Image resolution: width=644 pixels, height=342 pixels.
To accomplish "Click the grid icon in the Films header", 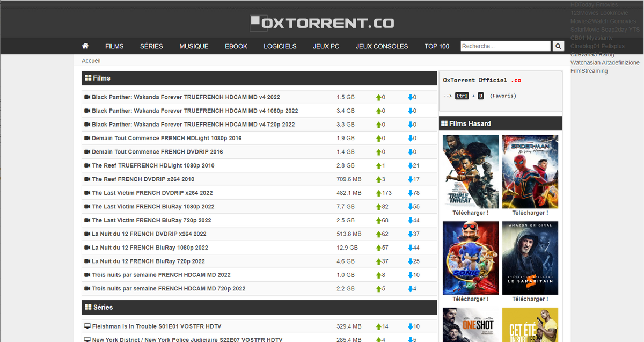I will pyautogui.click(x=88, y=78).
